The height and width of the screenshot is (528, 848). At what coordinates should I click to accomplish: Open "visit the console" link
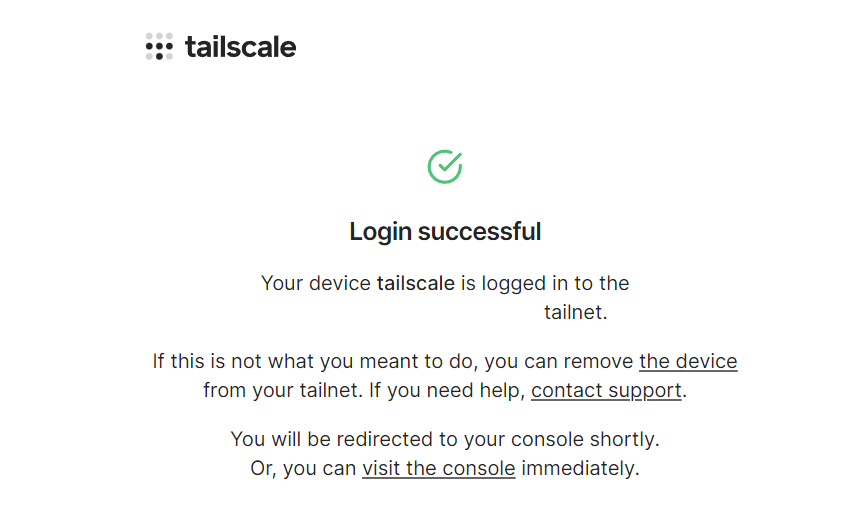438,468
